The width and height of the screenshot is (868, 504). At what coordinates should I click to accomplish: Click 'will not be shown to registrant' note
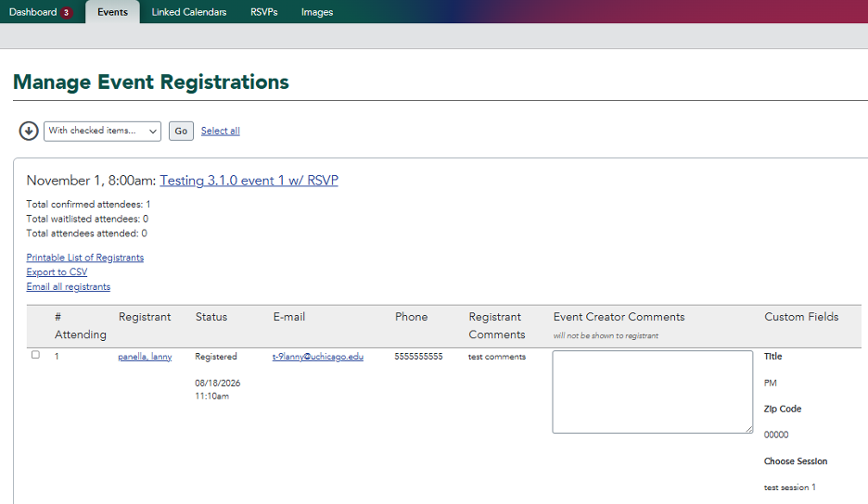[606, 335]
